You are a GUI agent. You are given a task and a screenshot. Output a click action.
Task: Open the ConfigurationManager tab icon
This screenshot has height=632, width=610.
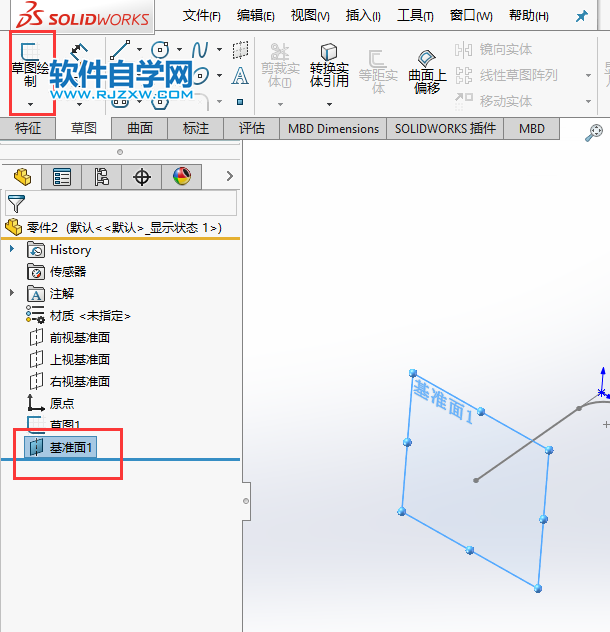coord(102,177)
